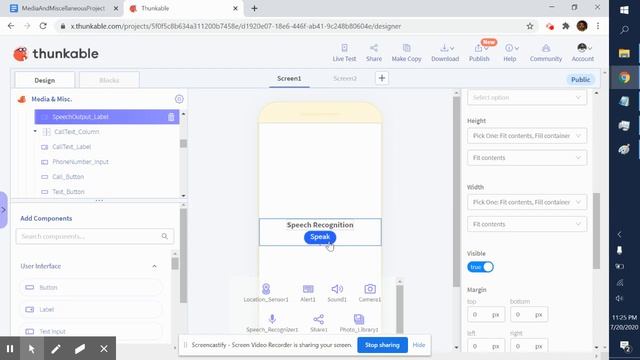Screen dimensions: 640x360
Task: Open the Publish menu
Action: click(x=479, y=53)
